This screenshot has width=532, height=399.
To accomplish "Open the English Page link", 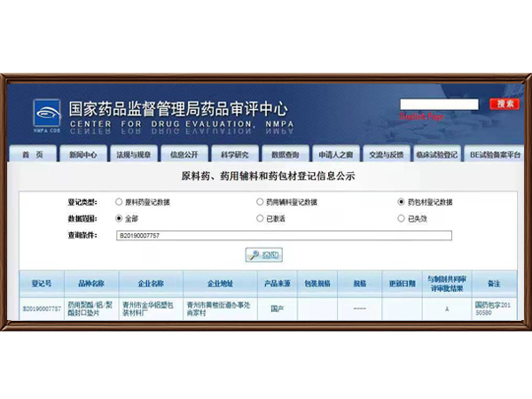I will pyautogui.click(x=421, y=117).
